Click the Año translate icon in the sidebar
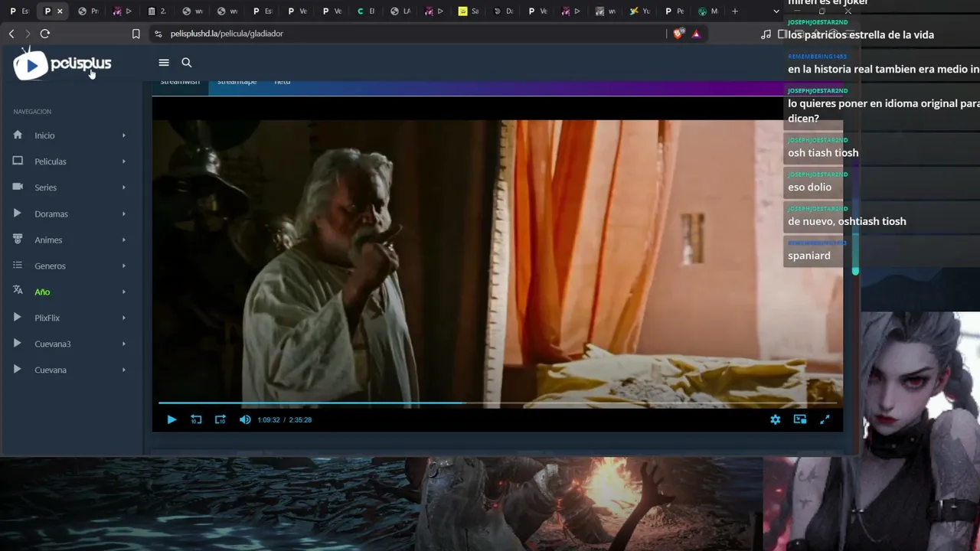The width and height of the screenshot is (980, 551). pos(18,291)
